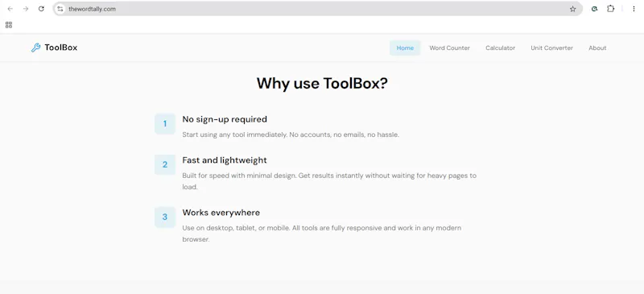Viewport: 644px width, 294px height.
Task: Select the Home nav tab
Action: coord(405,48)
